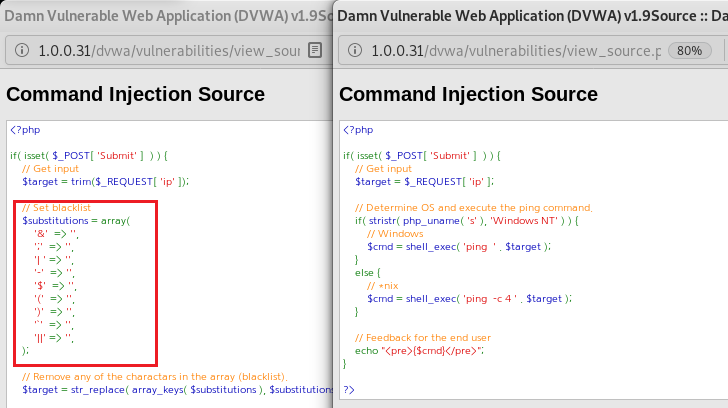Click the stristr( php_uname line
The height and width of the screenshot is (408, 728).
click(467, 220)
